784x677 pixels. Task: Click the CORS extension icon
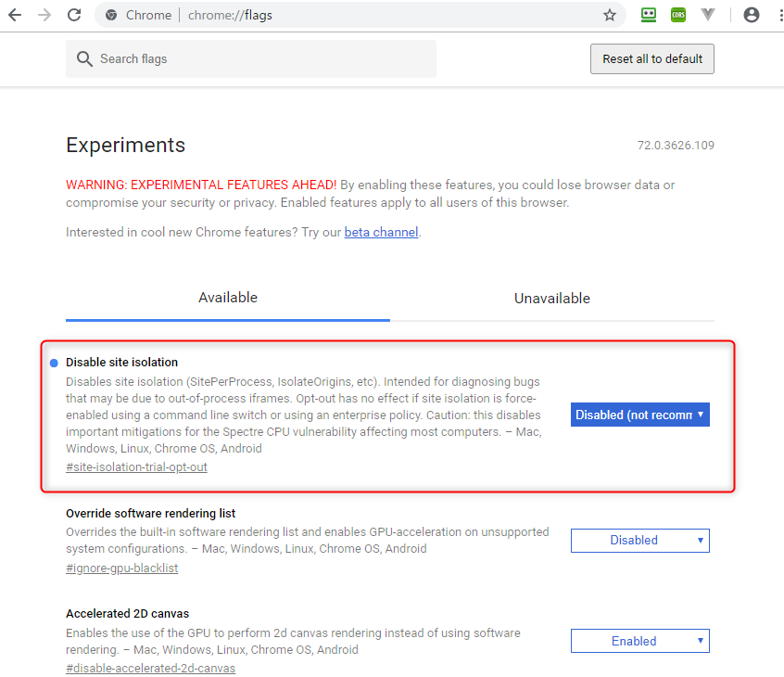(x=678, y=15)
